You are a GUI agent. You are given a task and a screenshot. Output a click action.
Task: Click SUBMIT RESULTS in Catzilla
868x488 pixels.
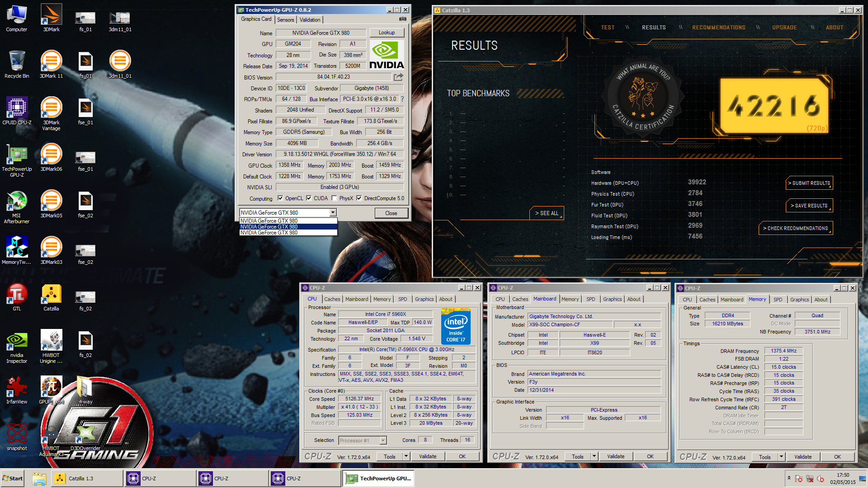(x=809, y=183)
